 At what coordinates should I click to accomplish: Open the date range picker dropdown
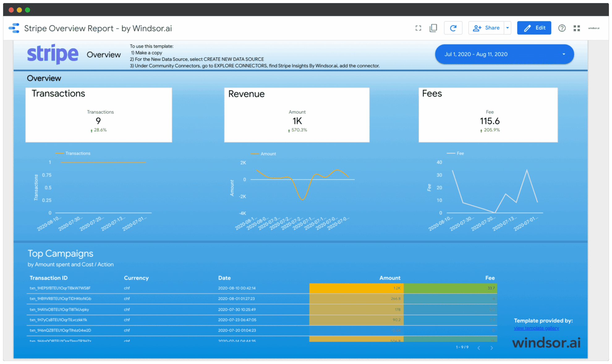point(504,54)
